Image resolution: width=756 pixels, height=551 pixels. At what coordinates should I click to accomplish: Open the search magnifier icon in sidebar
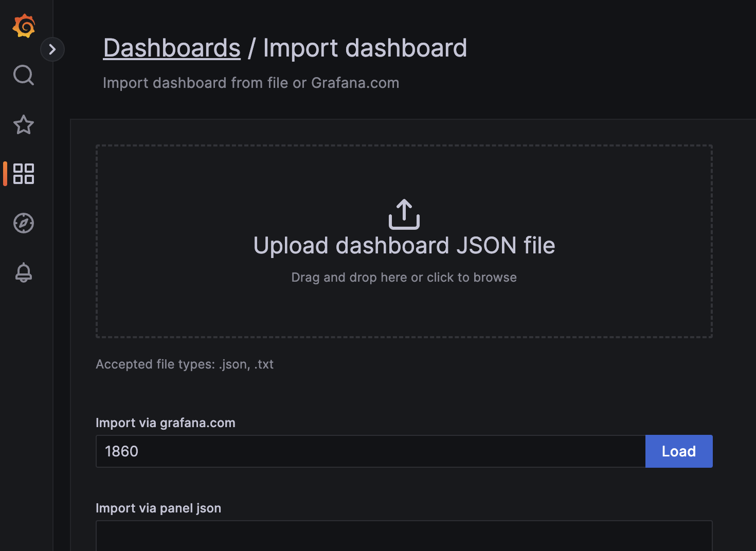24,75
